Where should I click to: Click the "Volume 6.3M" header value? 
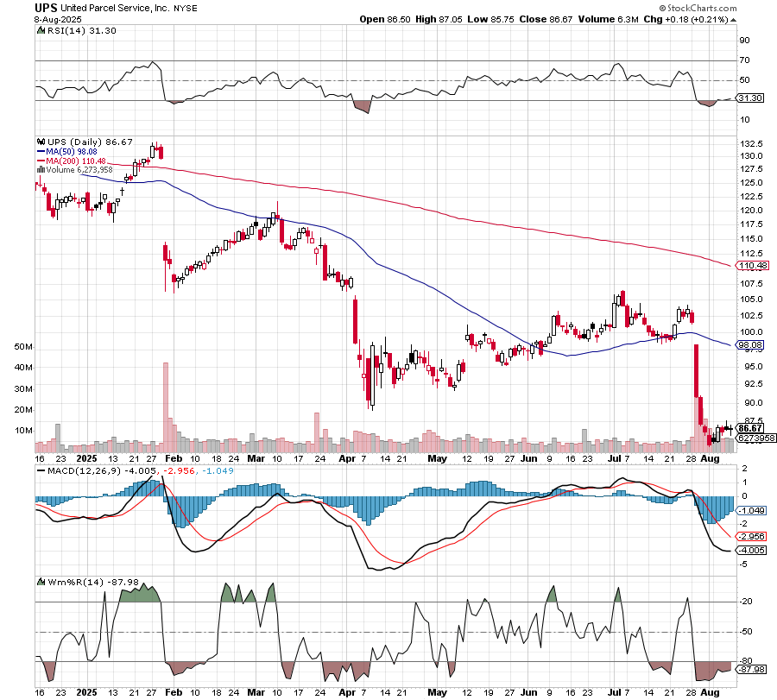click(x=608, y=19)
